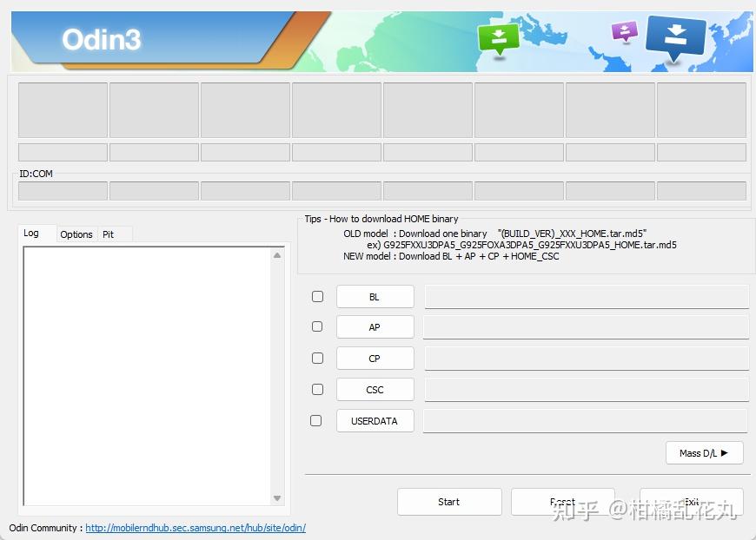The height and width of the screenshot is (540, 756).
Task: Click the Odin3 logo title
Action: [102, 39]
